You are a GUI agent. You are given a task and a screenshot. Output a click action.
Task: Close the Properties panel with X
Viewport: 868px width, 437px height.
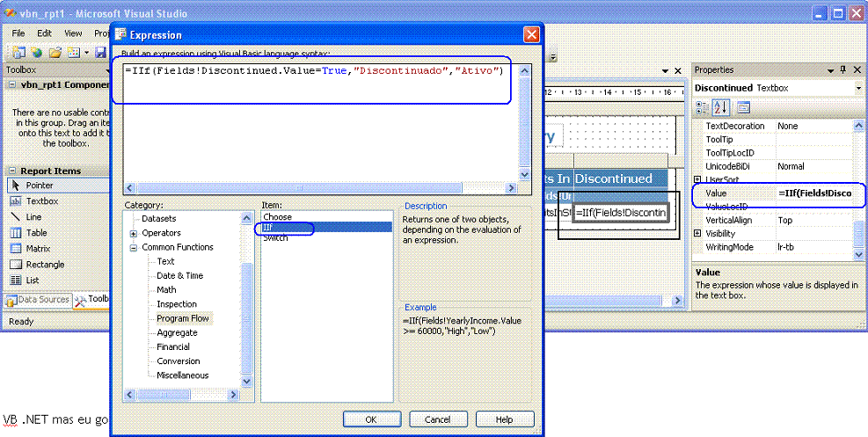pos(857,70)
